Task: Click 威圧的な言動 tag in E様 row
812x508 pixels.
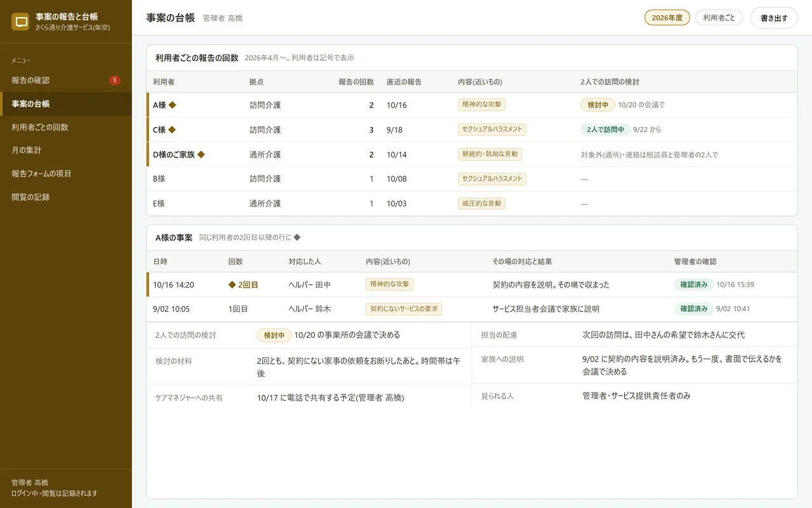Action: [x=481, y=204]
